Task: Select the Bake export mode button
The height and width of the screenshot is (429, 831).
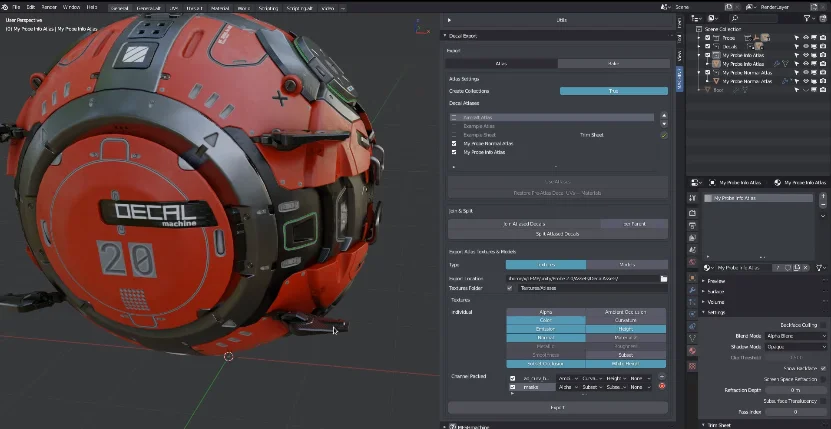Action: coord(613,63)
